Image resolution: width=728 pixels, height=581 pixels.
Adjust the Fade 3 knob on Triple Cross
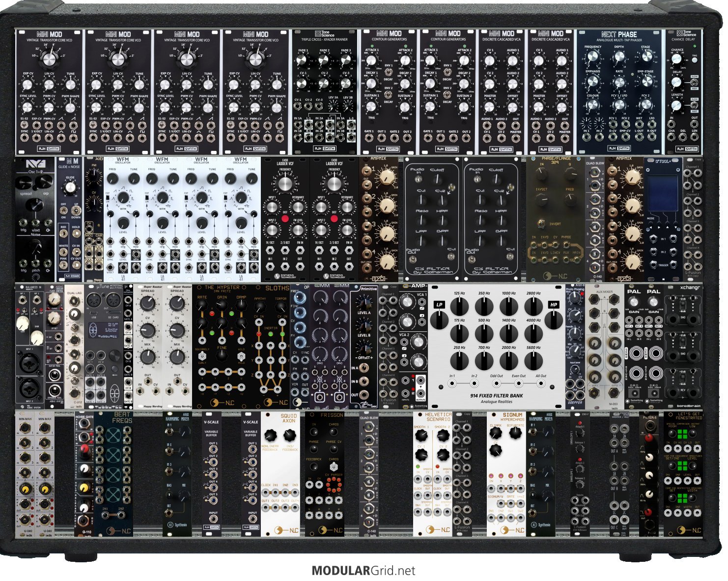(346, 60)
